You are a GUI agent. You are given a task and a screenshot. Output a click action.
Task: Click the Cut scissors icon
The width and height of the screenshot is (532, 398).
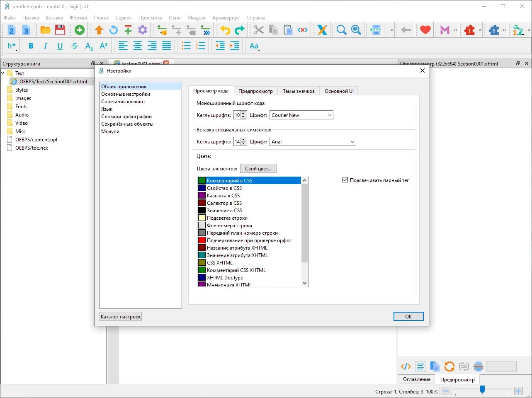(x=259, y=30)
